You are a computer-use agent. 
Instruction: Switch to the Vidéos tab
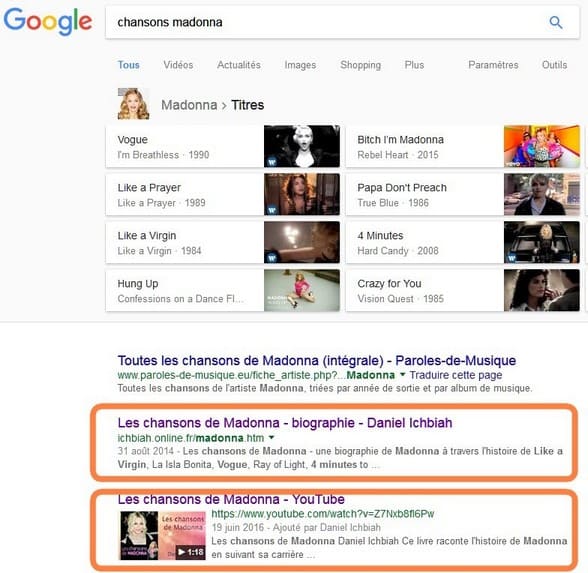178,65
